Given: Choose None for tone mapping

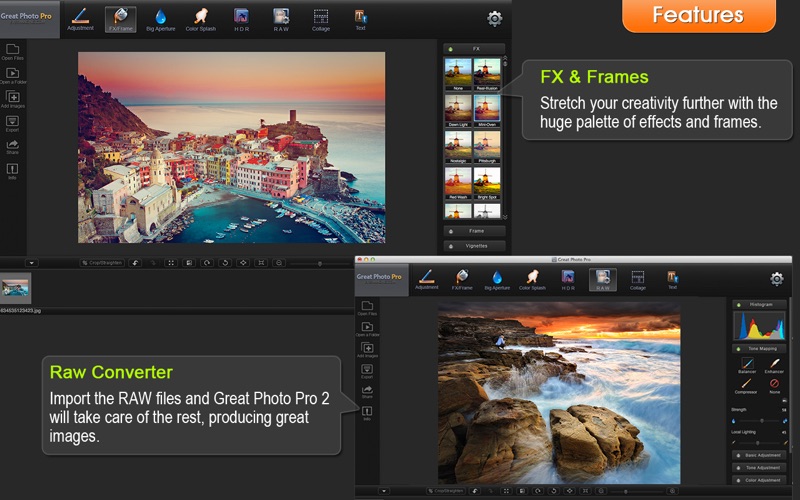Looking at the screenshot, I should pyautogui.click(x=774, y=386).
